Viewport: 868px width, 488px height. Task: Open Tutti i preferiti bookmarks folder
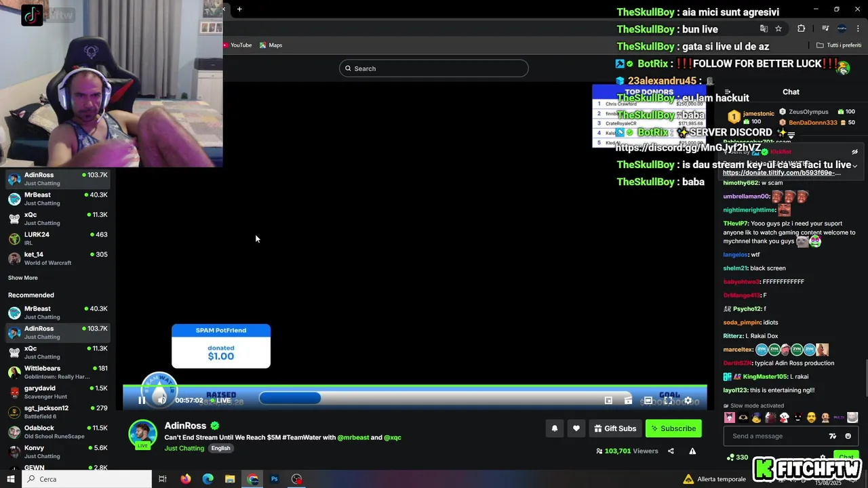click(839, 45)
